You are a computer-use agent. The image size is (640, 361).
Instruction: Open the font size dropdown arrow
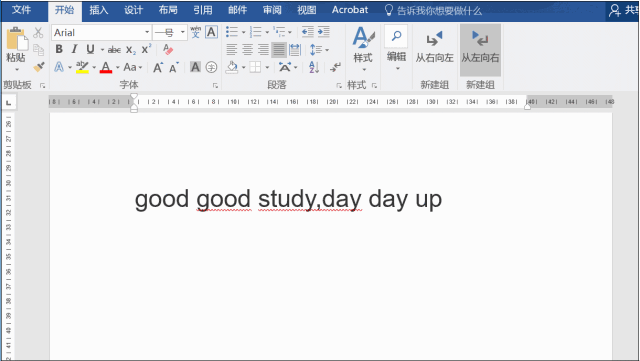(x=182, y=32)
